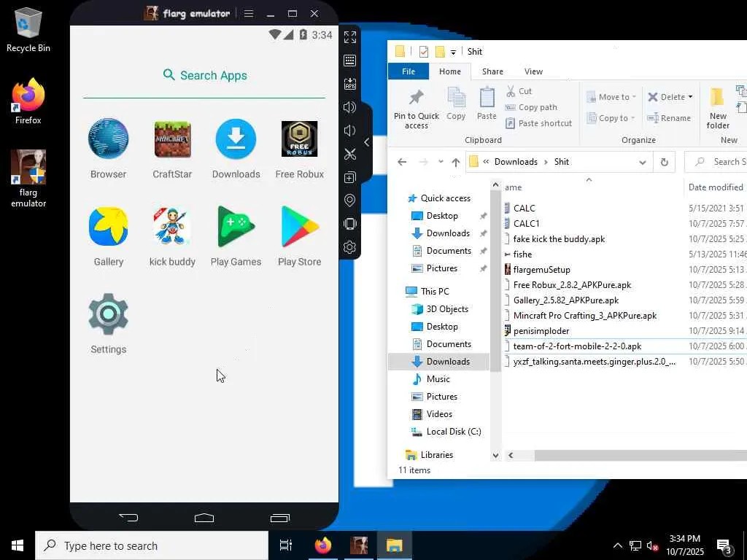Open the recent locations dropdown
This screenshot has width=747, height=560.
[441, 162]
